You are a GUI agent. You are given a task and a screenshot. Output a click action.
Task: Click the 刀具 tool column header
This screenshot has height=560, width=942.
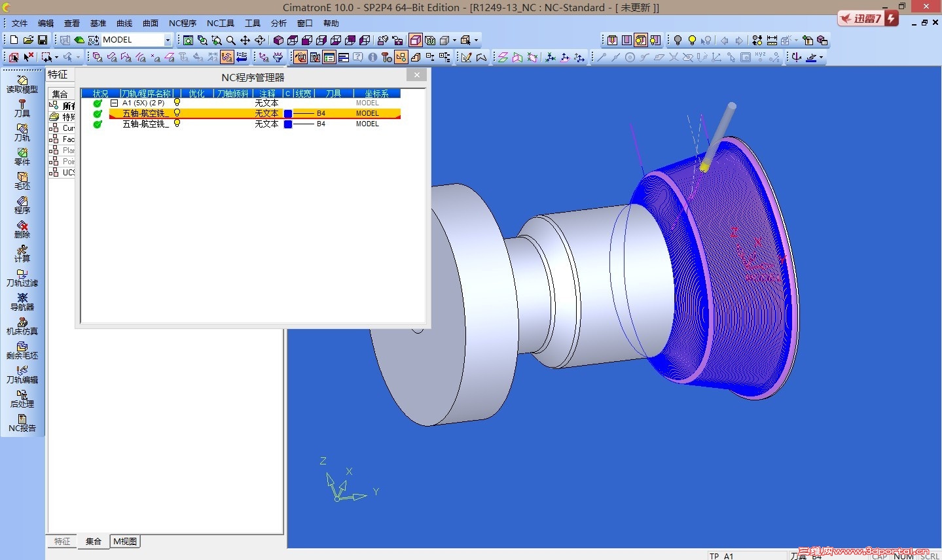(x=334, y=94)
